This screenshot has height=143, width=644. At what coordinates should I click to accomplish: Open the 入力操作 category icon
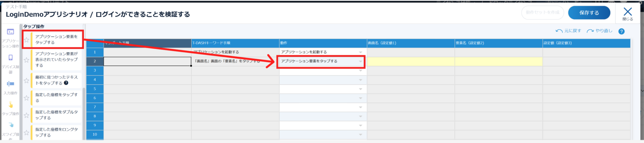[x=10, y=84]
